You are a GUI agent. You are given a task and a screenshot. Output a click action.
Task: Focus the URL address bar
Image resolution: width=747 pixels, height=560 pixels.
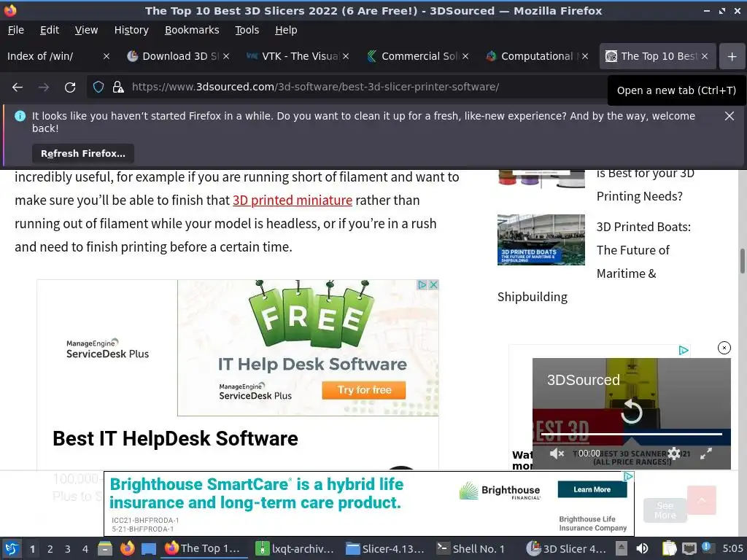click(x=315, y=87)
